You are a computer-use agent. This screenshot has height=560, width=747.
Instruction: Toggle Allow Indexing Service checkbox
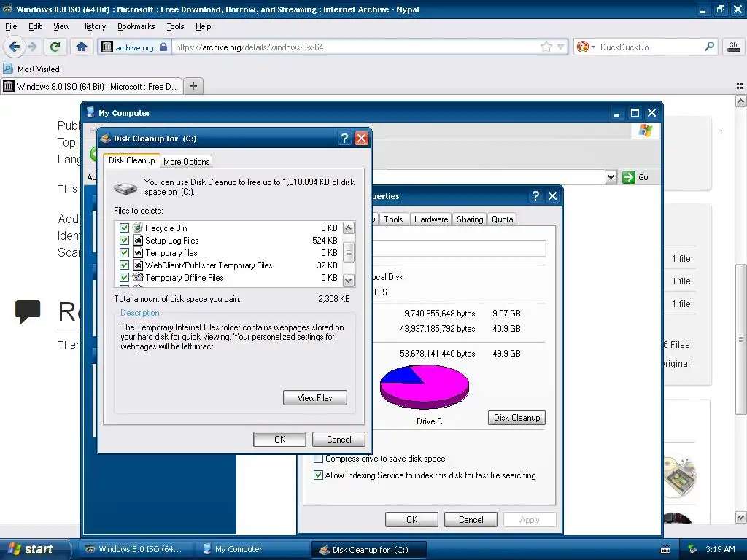(x=318, y=475)
